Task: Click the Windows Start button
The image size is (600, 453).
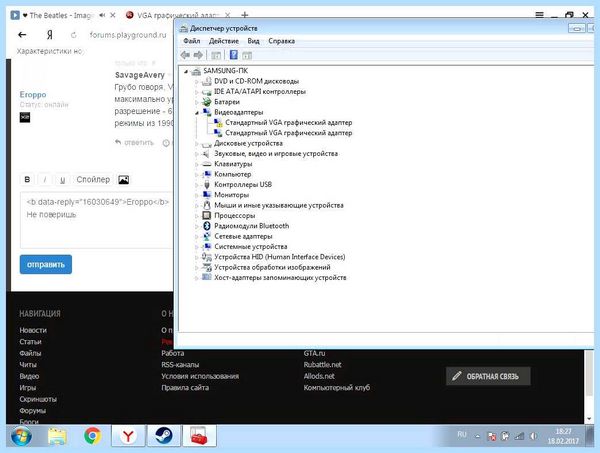Action: pos(21,436)
